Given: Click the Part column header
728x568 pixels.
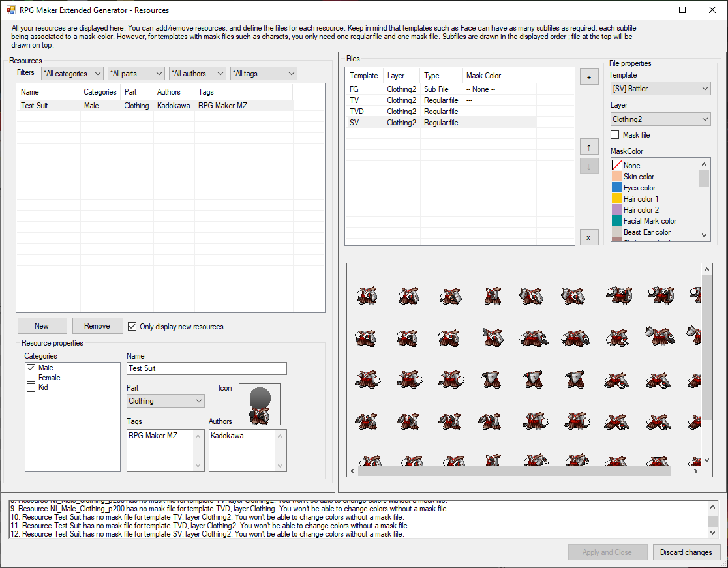Looking at the screenshot, I should click(137, 92).
